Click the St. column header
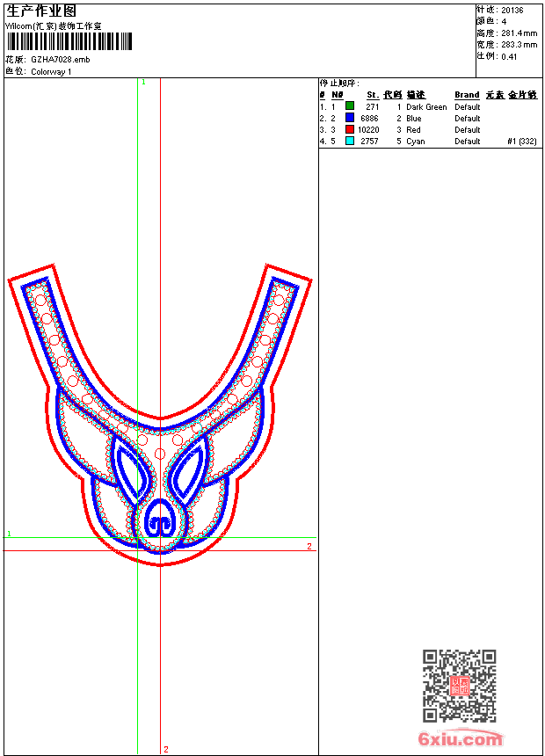Image resolution: width=545 pixels, height=756 pixels. 373,95
